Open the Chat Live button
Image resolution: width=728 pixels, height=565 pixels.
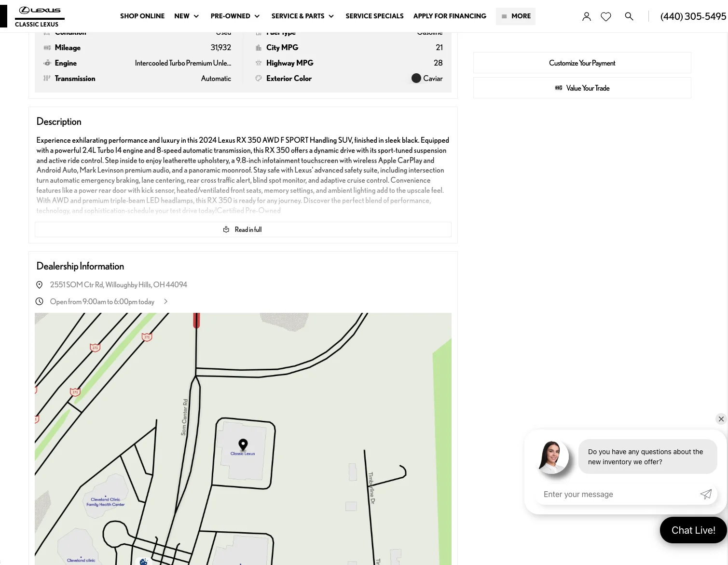[693, 530]
